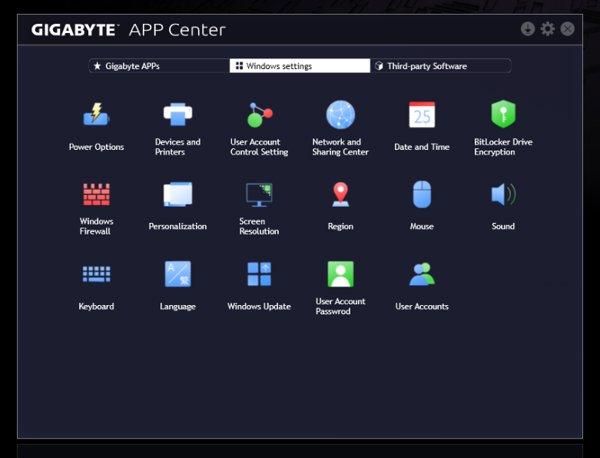Viewport: 600px width, 458px height.
Task: Click the "User Account Passwrod" label
Action: [341, 306]
